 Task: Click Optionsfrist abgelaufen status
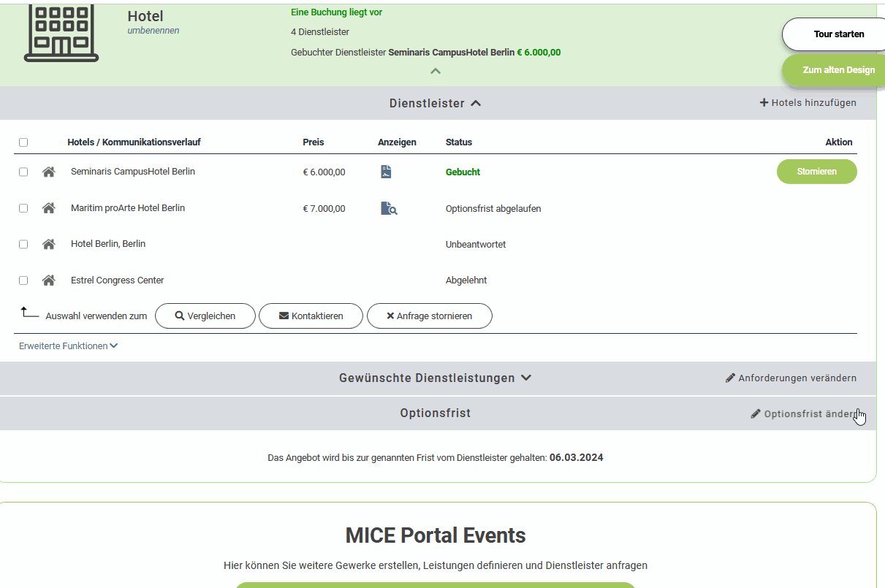point(493,209)
